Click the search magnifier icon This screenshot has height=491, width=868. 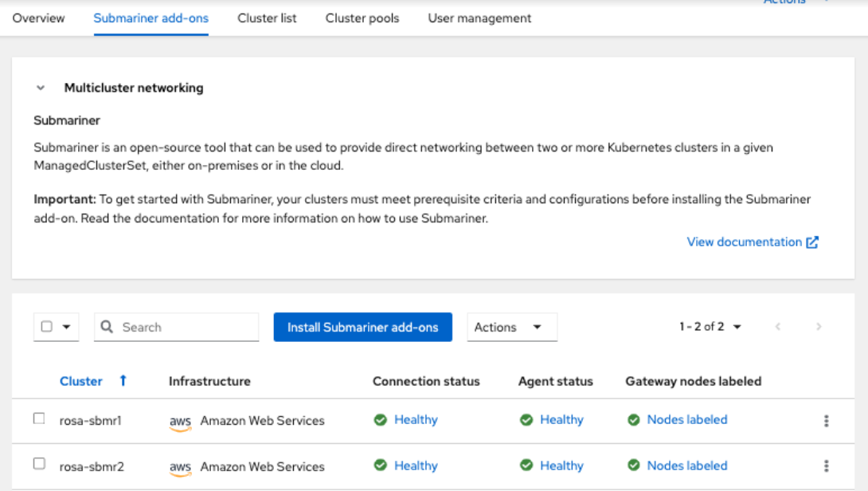point(108,327)
